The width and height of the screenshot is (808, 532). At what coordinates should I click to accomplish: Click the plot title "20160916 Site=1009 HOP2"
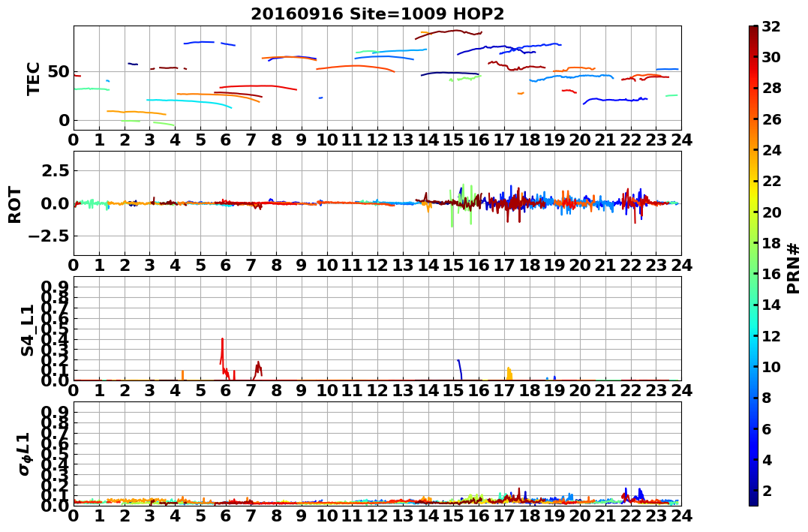click(377, 14)
